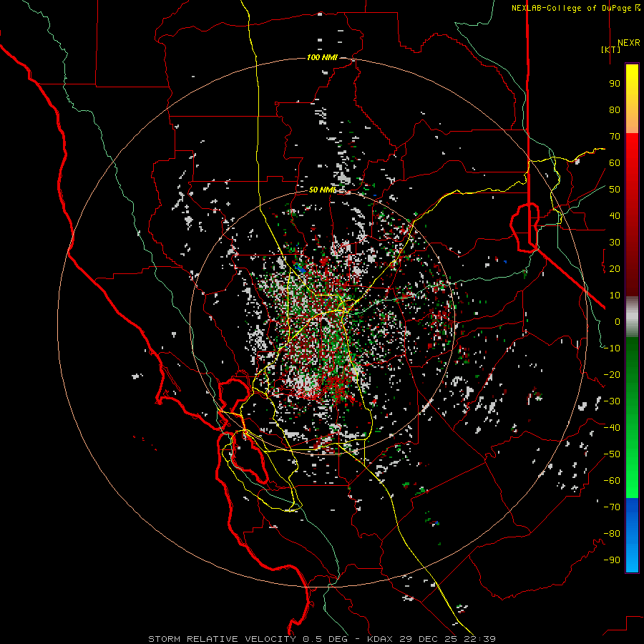Click the [KT] units label
Screen dimensions: 644x644
pos(611,49)
